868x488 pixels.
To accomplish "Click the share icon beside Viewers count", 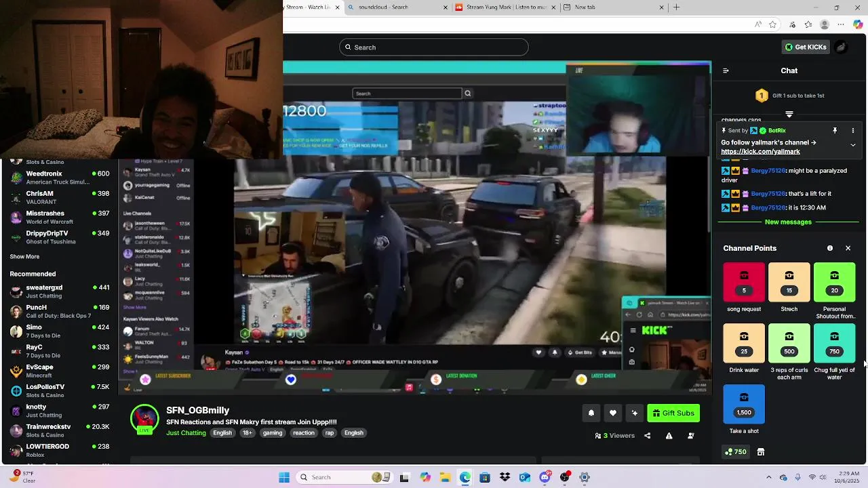I will (x=647, y=436).
